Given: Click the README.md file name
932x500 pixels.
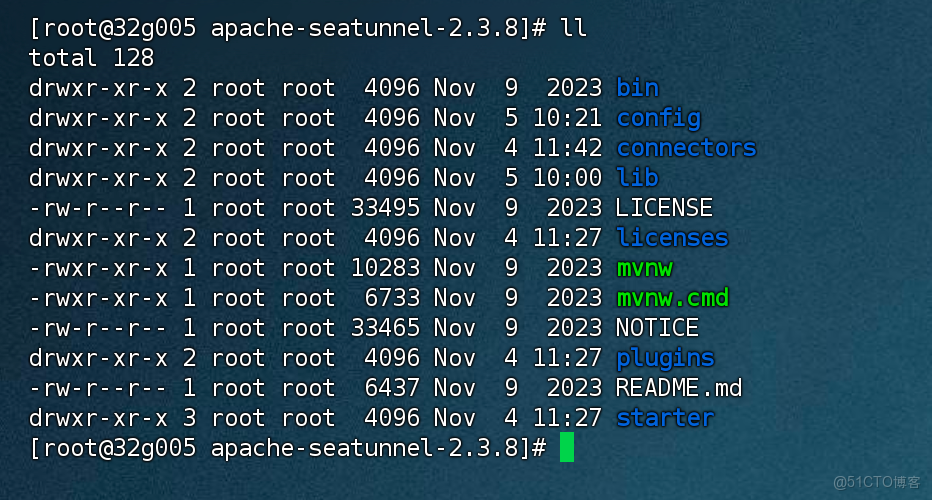Looking at the screenshot, I should click(x=679, y=388).
